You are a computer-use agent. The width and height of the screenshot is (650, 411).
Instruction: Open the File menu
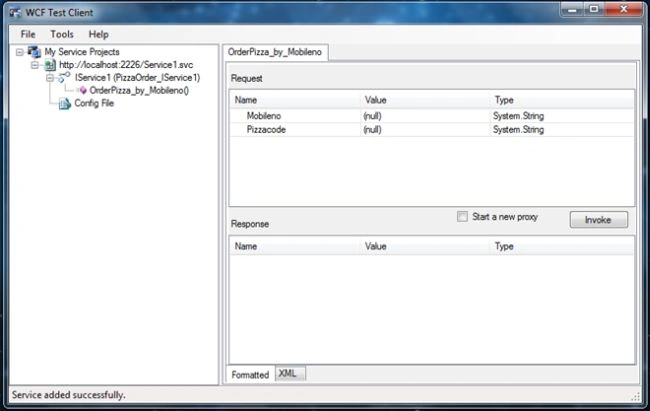click(x=28, y=34)
